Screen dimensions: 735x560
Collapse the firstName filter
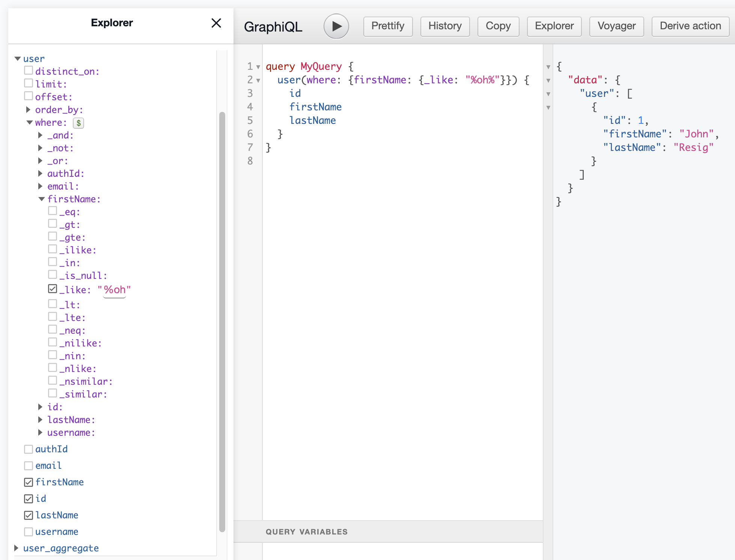pyautogui.click(x=41, y=199)
